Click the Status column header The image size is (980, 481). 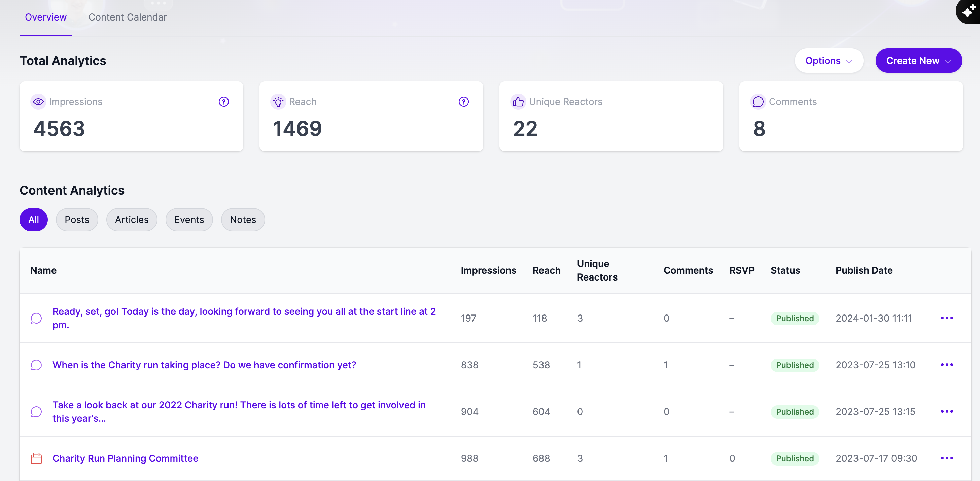(x=785, y=270)
